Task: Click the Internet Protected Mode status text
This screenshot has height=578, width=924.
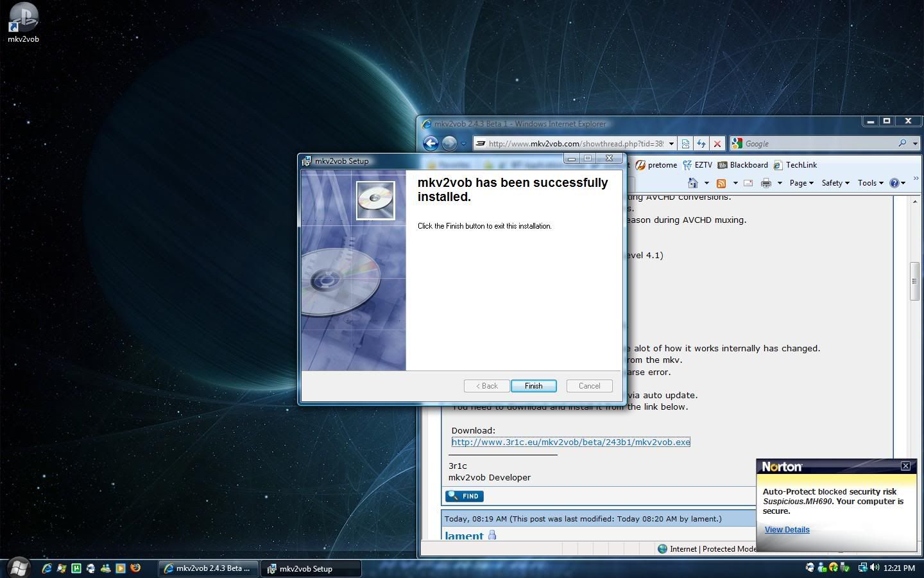Action: (712, 549)
